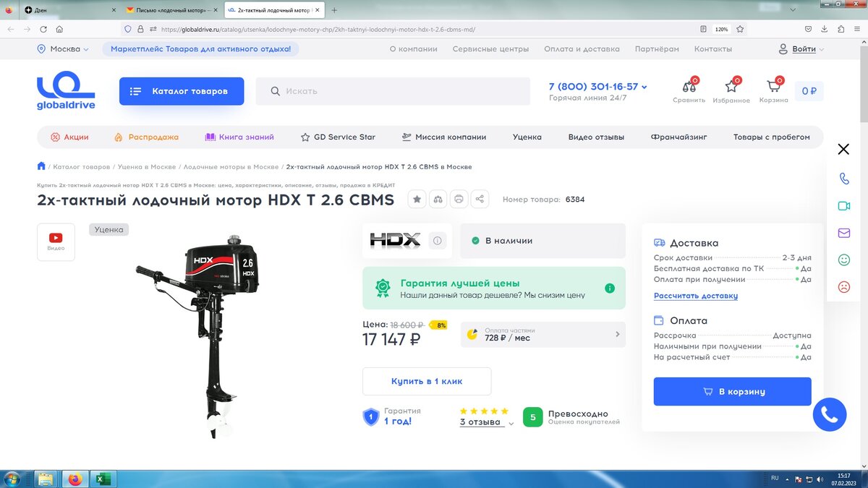Click the 120% zoom level indicator
Screen dimensions: 868x488
pyautogui.click(x=721, y=30)
